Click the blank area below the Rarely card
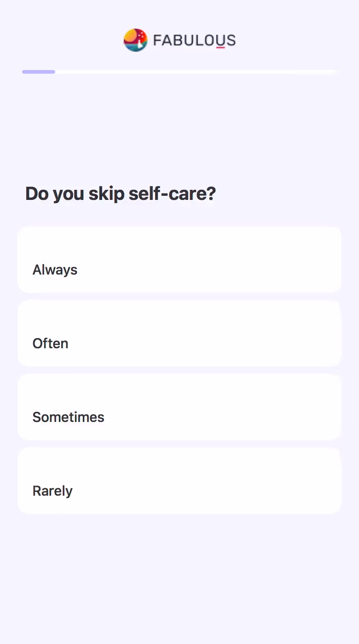This screenshot has height=644, width=359. pos(179,578)
